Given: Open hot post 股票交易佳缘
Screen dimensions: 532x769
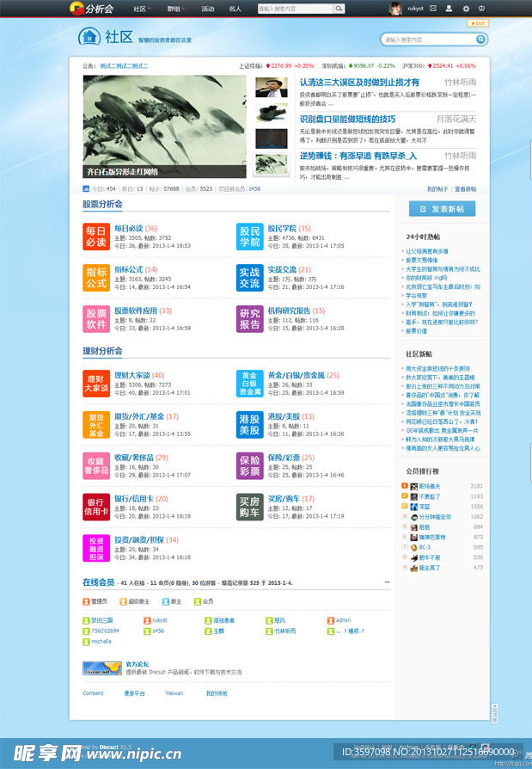Looking at the screenshot, I should tap(422, 260).
